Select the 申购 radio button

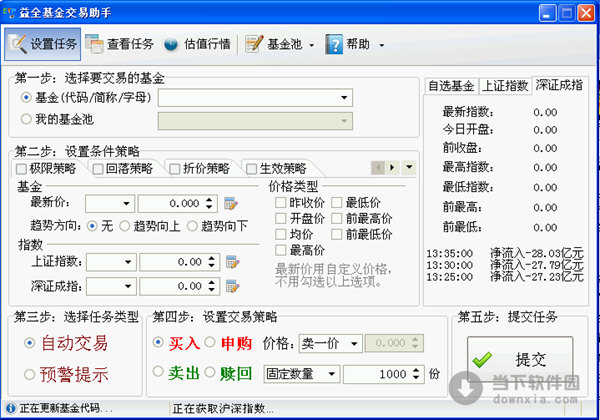(210, 342)
